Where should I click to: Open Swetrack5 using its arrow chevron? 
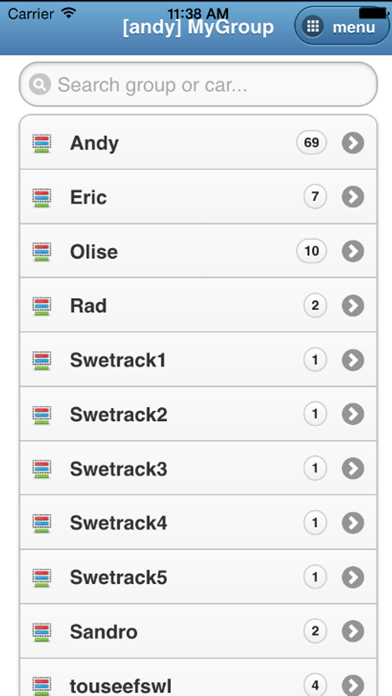[x=353, y=577]
